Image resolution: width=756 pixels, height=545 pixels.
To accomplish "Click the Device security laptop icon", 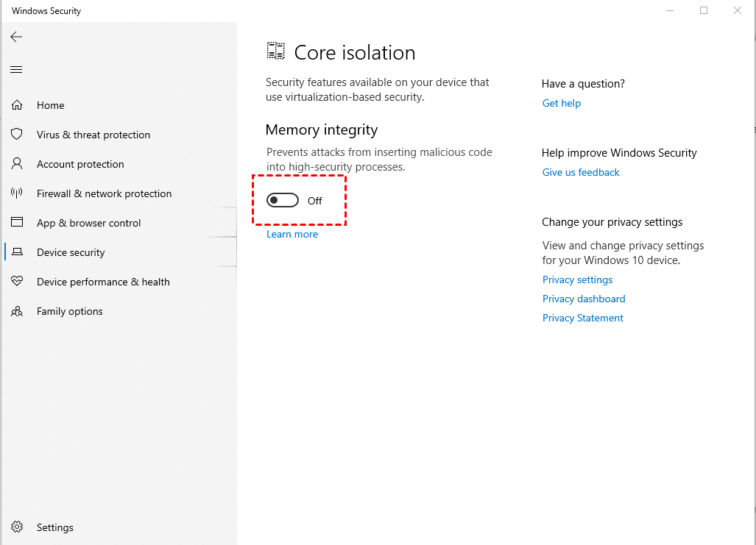I will click(x=17, y=252).
